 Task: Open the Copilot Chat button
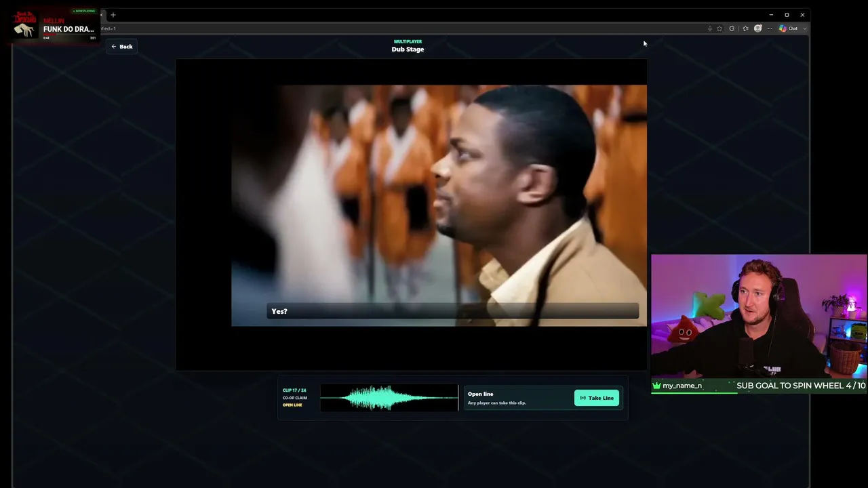[789, 28]
